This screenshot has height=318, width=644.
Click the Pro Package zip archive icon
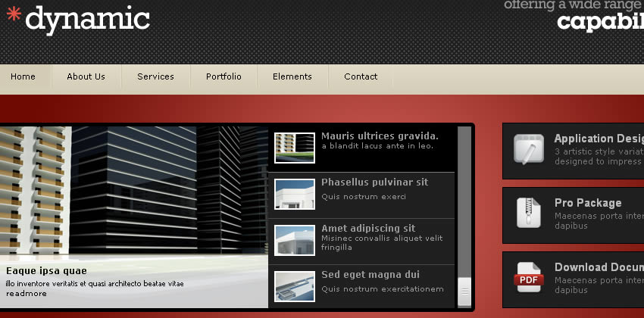pyautogui.click(x=528, y=213)
